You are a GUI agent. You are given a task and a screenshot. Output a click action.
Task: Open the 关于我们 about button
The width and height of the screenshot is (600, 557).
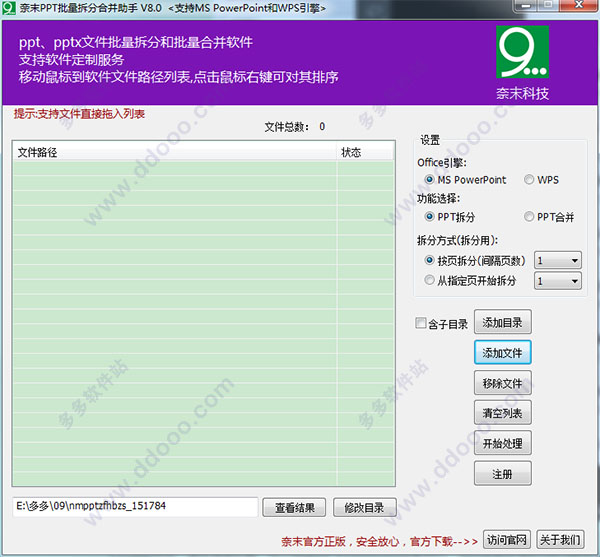(x=560, y=540)
